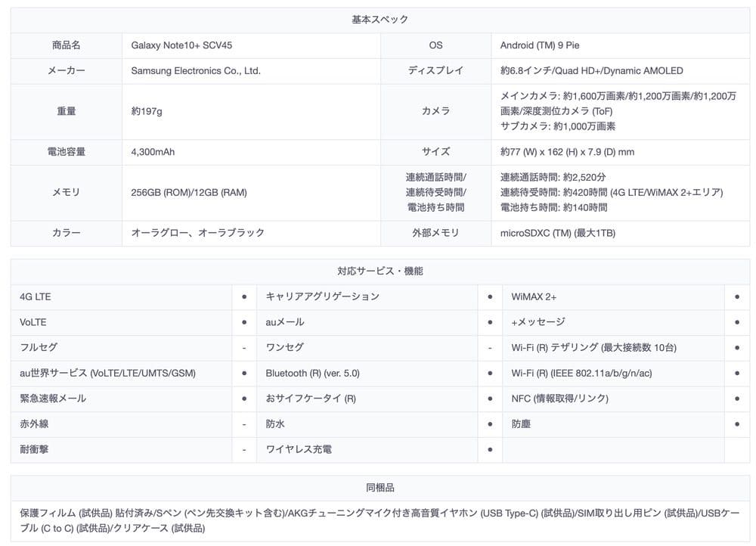
Task: Click the dash mark beside 耐衝撃
Action: [243, 450]
